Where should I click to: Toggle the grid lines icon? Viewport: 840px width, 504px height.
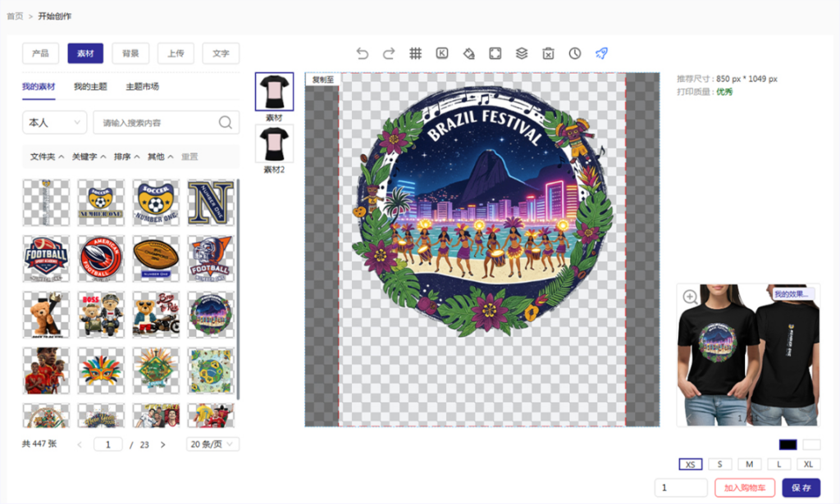[416, 53]
